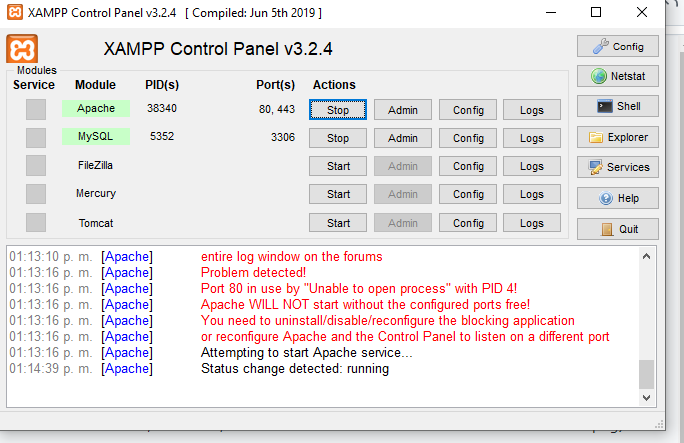
Task: Start the Tomcat module
Action: (x=338, y=223)
